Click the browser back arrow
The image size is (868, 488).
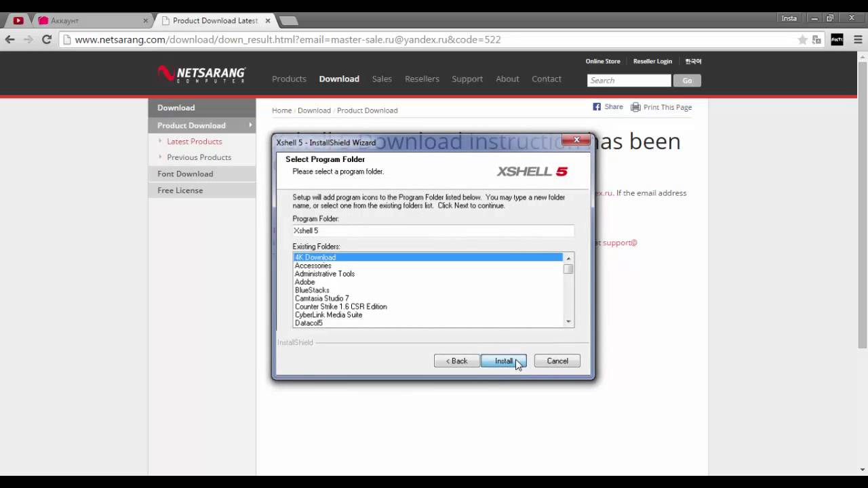[x=9, y=40]
